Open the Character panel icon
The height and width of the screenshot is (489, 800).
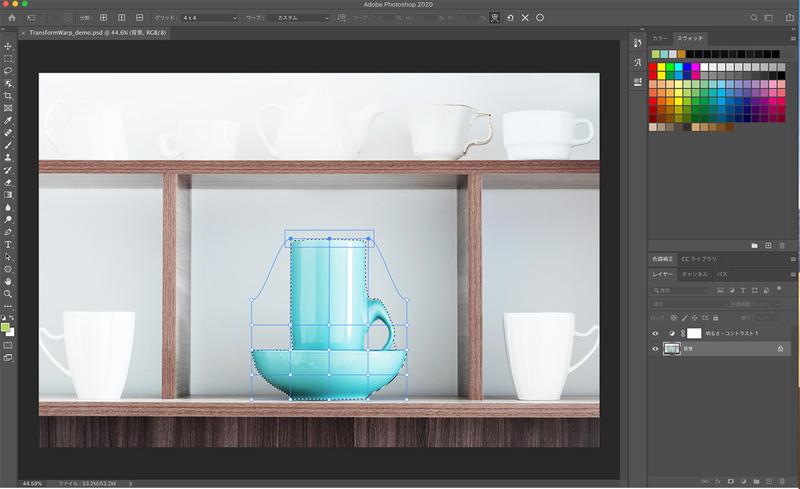tap(637, 62)
